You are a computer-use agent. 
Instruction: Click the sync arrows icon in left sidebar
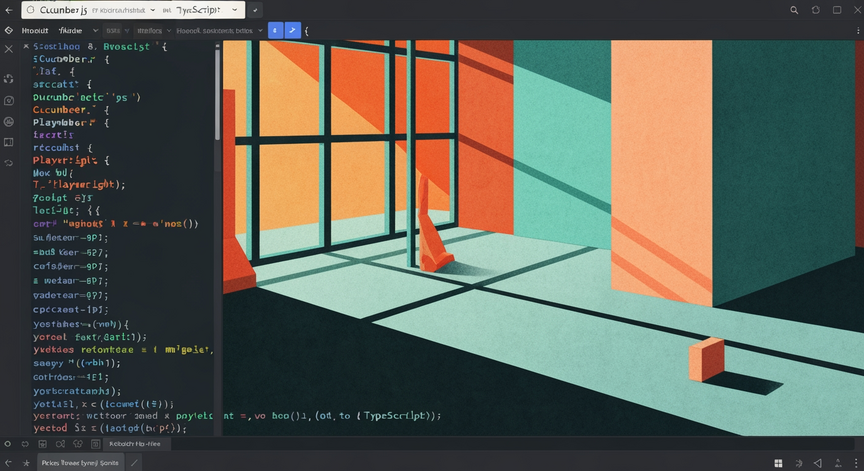pos(9,79)
